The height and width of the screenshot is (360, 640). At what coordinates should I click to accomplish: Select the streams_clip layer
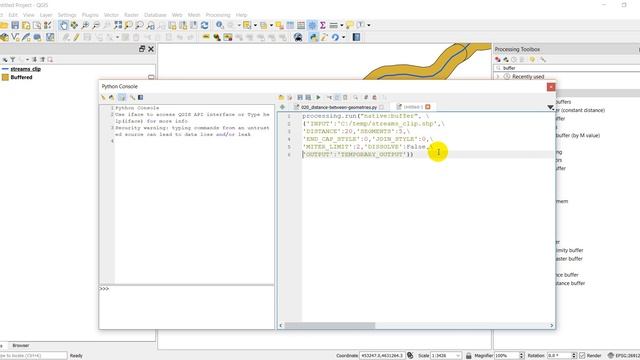tap(25, 69)
